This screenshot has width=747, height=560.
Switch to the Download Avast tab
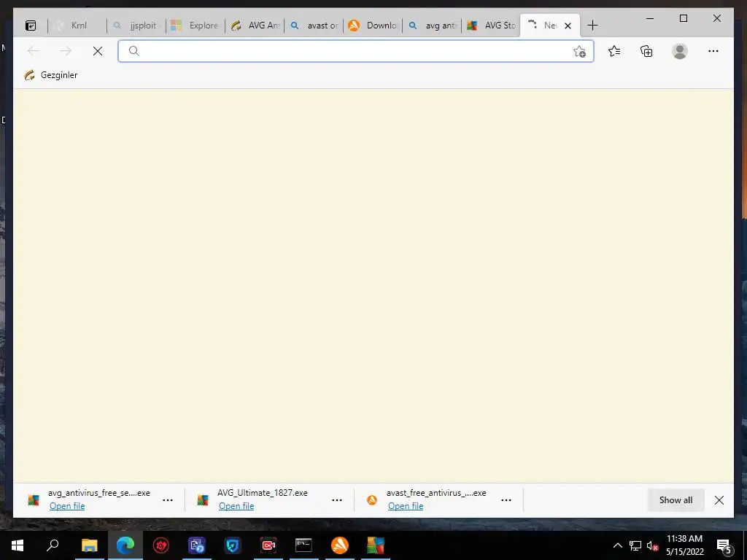373,26
